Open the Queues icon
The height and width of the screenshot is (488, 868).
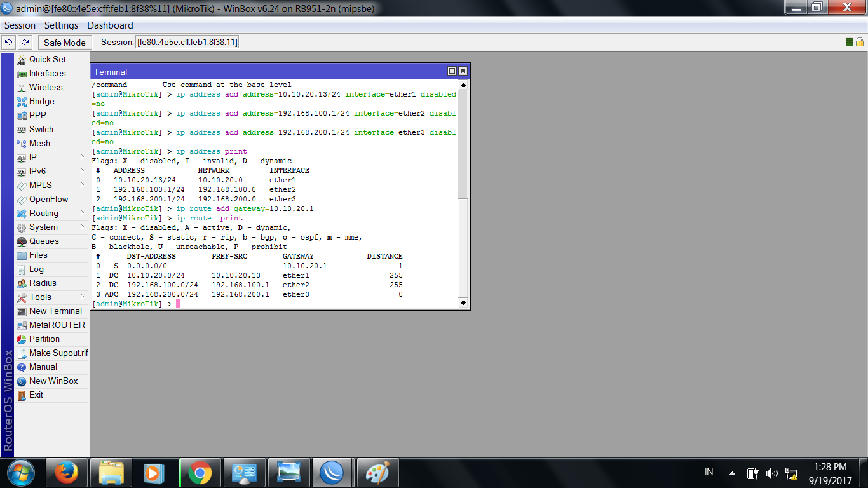click(22, 241)
